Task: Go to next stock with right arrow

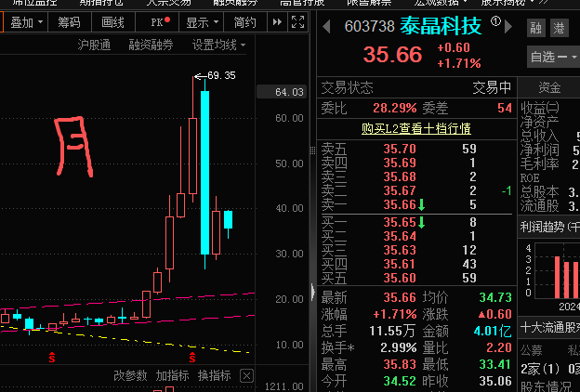Action: (x=508, y=27)
